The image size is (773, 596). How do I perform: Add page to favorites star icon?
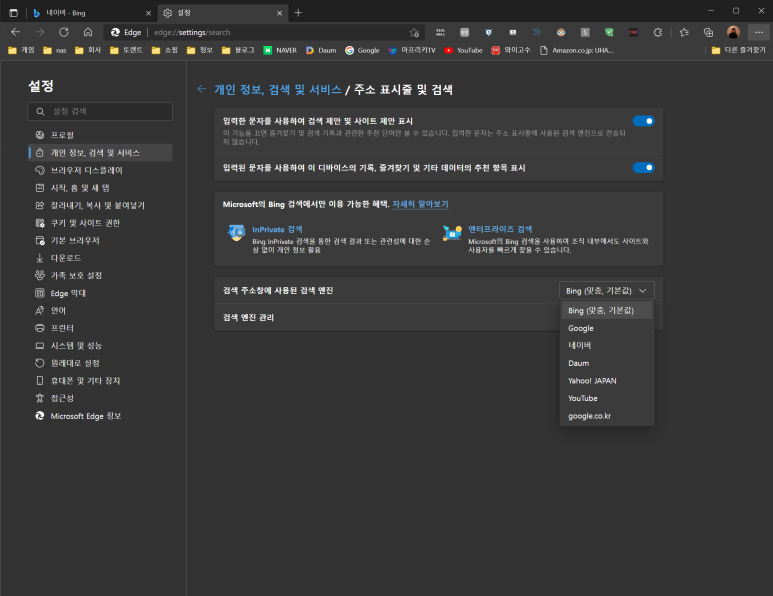(x=414, y=33)
